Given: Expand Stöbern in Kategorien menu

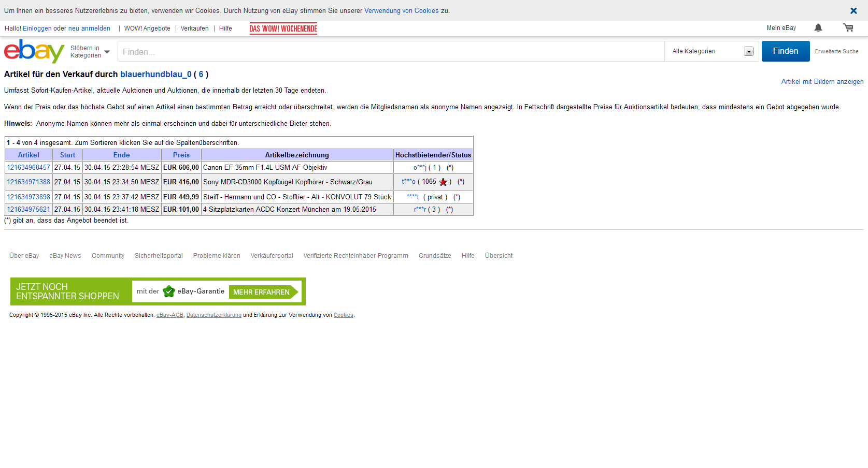Looking at the screenshot, I should click(x=90, y=52).
